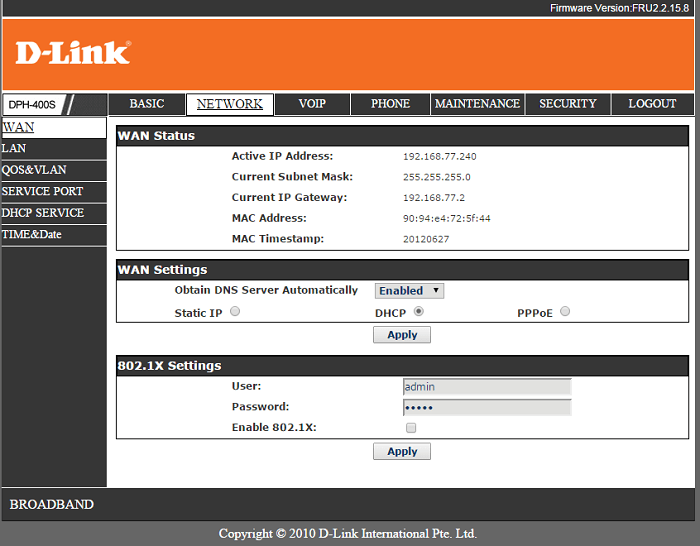Screen dimensions: 700x546
Task: Select the PPPoE radio button
Action: (x=565, y=311)
